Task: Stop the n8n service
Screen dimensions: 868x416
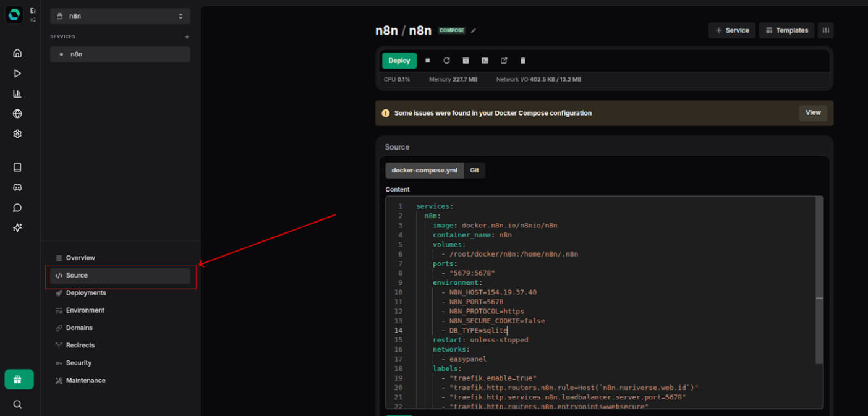Action: click(427, 61)
